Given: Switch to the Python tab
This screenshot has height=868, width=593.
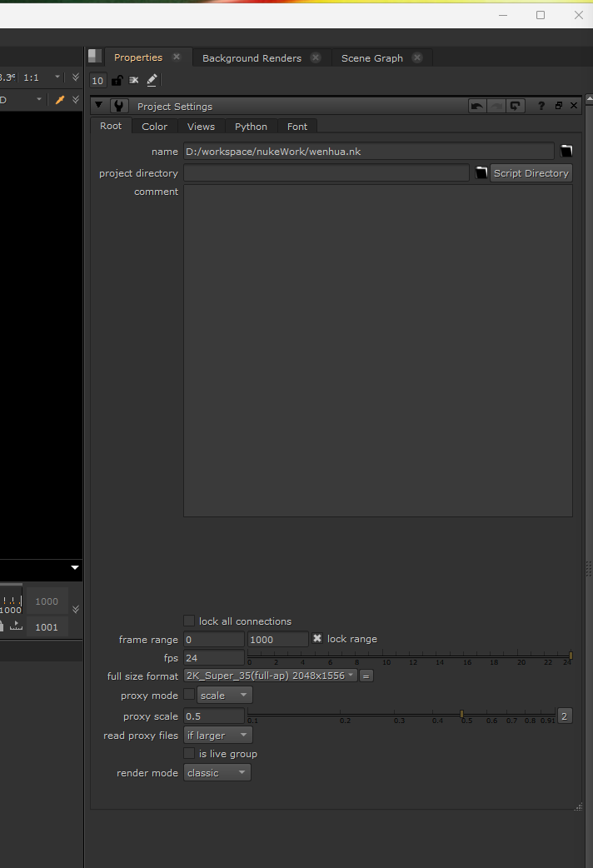Looking at the screenshot, I should pyautogui.click(x=251, y=127).
